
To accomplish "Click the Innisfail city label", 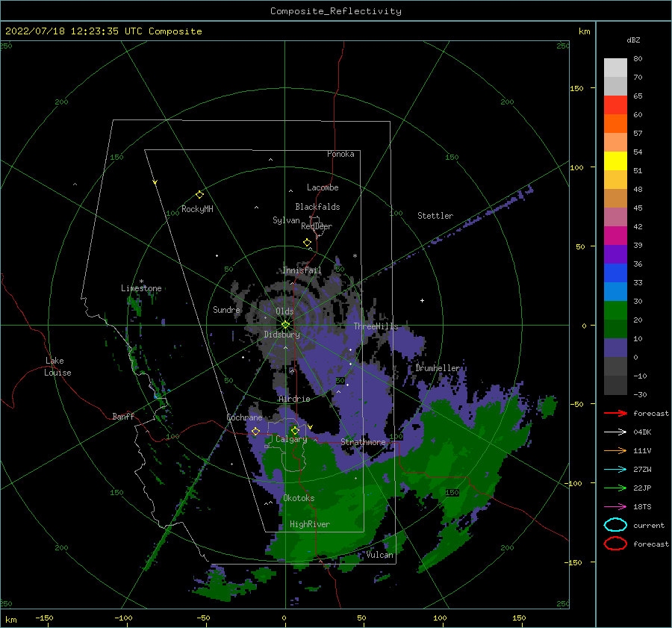I will point(302,270).
